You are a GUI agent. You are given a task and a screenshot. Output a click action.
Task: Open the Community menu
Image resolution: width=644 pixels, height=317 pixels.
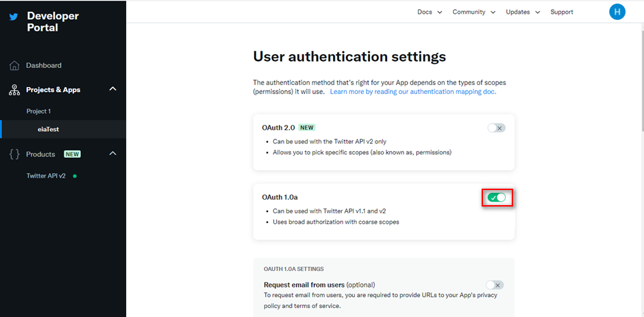point(469,12)
